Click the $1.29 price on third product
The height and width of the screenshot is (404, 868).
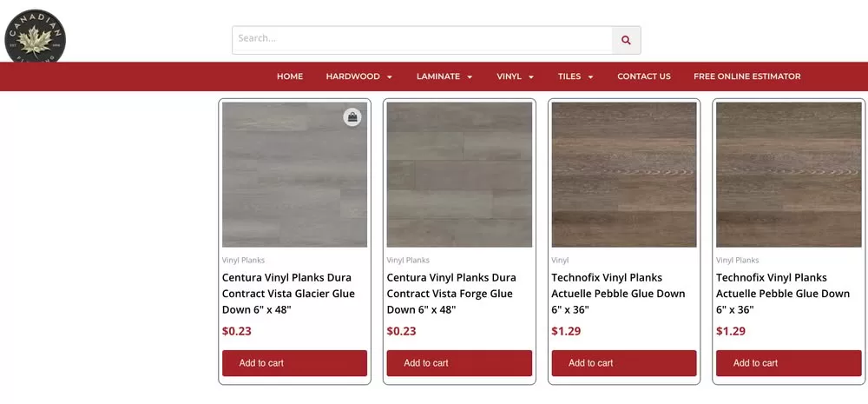tap(566, 331)
